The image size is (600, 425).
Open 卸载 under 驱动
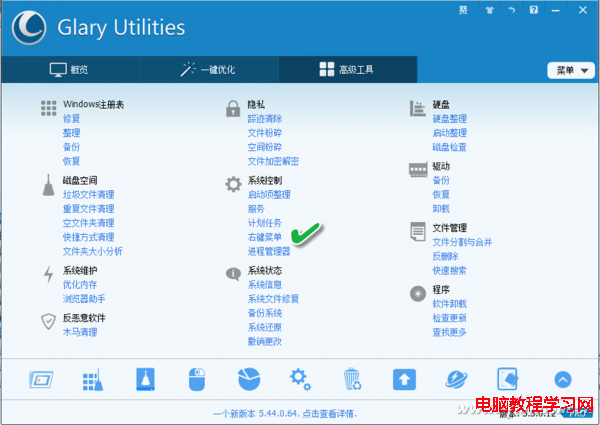(x=441, y=208)
